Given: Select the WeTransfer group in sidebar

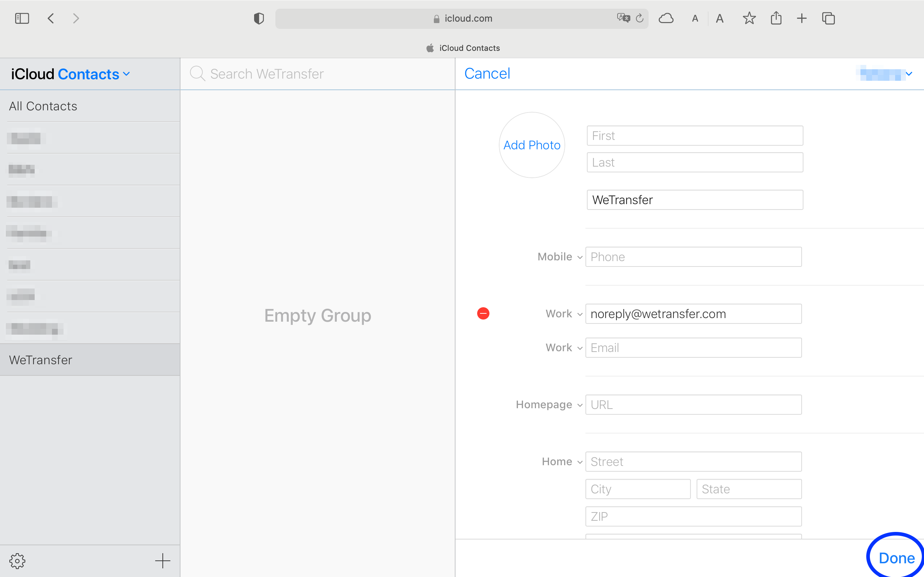Looking at the screenshot, I should [41, 360].
